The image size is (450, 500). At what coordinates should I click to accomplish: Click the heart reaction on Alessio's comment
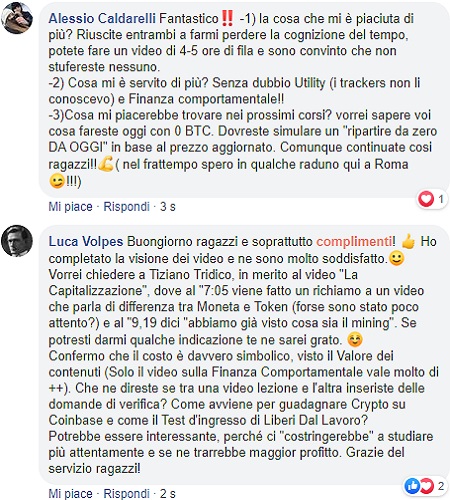pyautogui.click(x=426, y=199)
